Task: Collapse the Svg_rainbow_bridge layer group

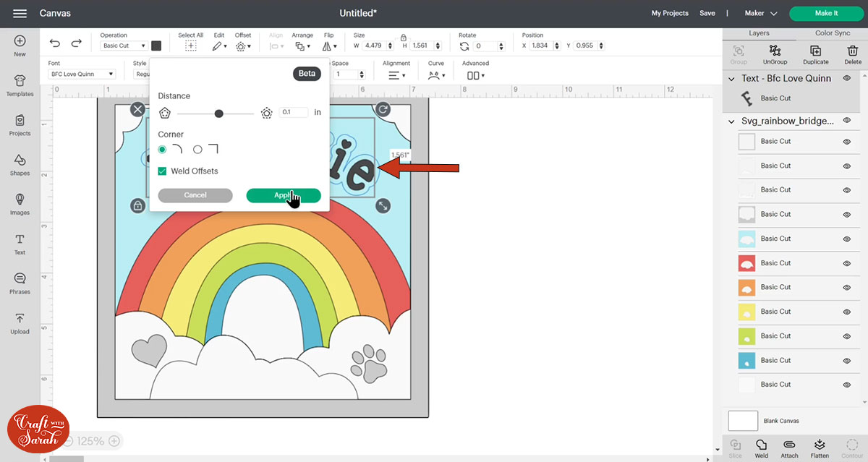Action: 732,121
